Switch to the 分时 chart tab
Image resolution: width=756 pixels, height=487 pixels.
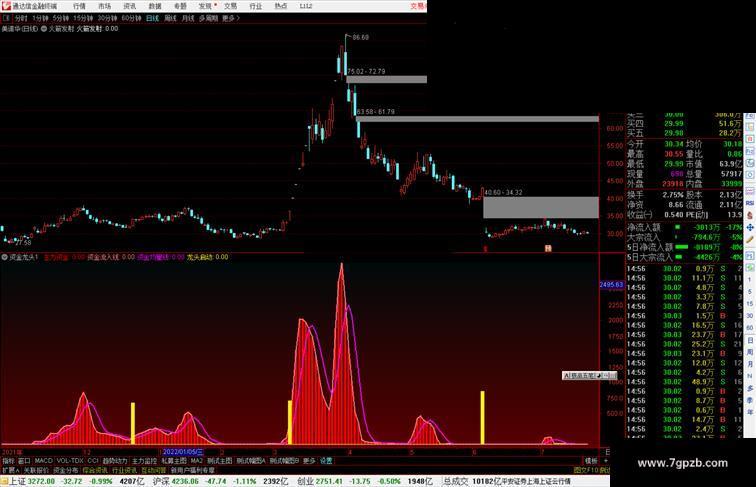click(x=21, y=18)
